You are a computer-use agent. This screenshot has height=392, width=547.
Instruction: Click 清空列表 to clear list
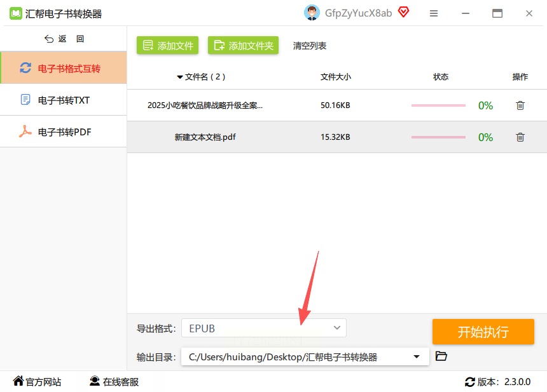(309, 46)
